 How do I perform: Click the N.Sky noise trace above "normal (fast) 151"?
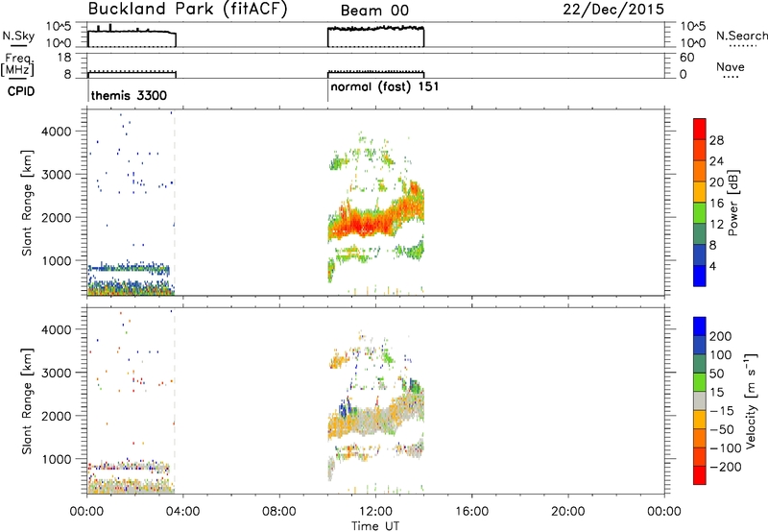point(375,29)
